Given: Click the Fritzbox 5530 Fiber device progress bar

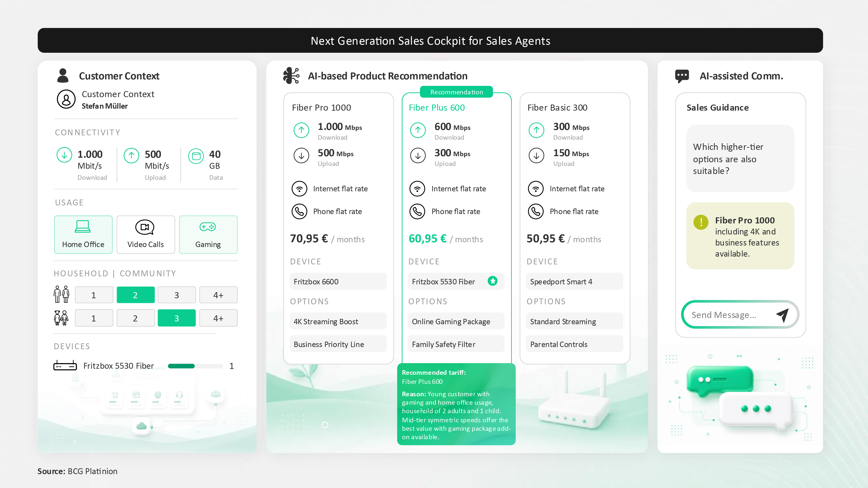Looking at the screenshot, I should 195,366.
